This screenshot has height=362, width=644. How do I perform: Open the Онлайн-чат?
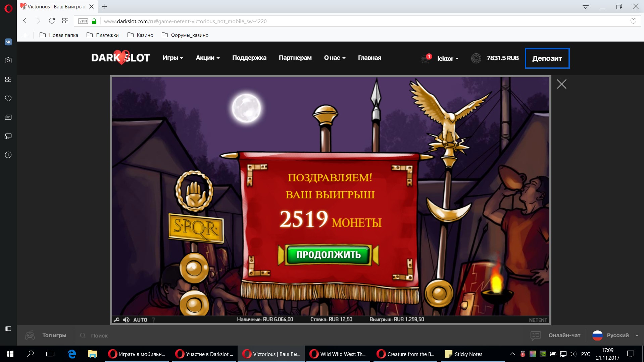pos(555,335)
